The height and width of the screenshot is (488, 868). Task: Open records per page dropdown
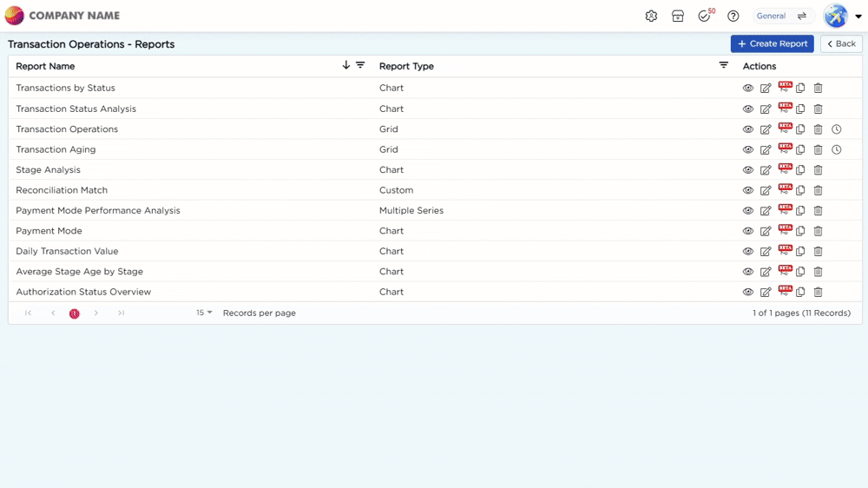[x=204, y=313]
